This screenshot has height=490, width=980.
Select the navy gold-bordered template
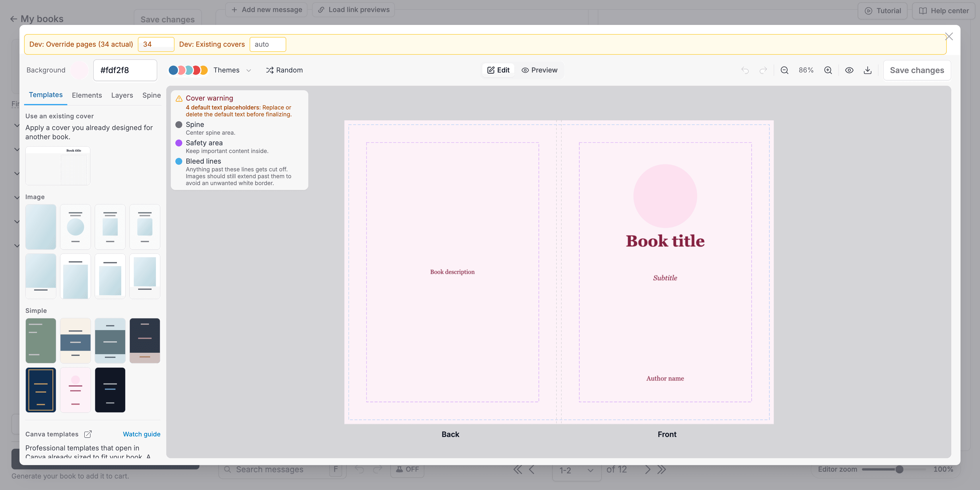(41, 390)
